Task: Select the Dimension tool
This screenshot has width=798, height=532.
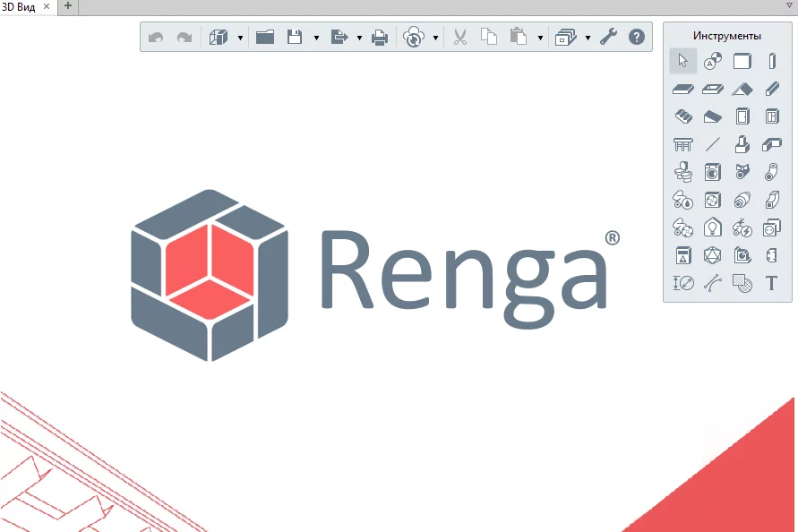Action: tap(683, 283)
